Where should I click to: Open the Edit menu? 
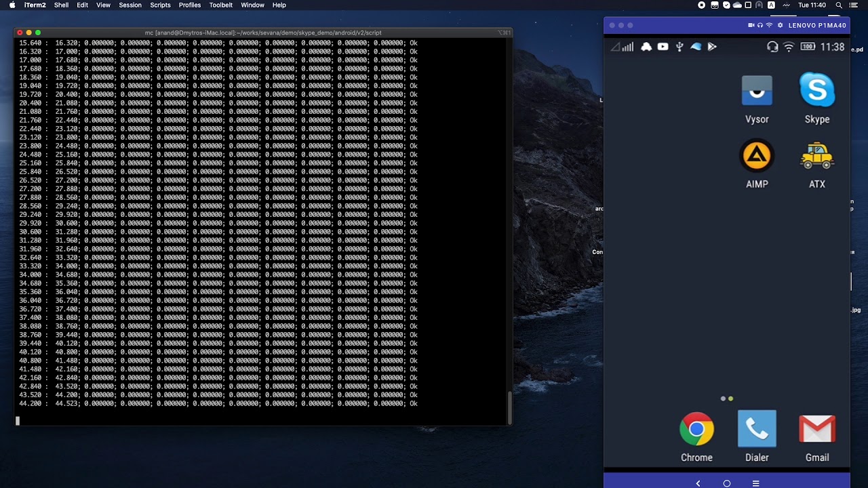click(x=82, y=5)
